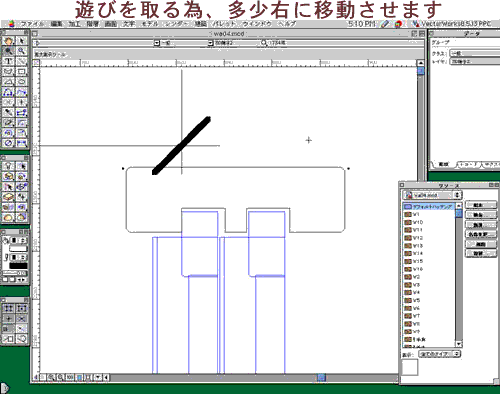Click the top button in resources palette
The height and width of the screenshot is (394, 500).
480,205
